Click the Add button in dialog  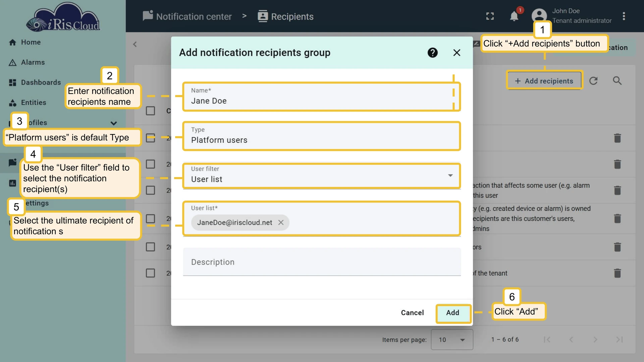[x=453, y=313]
